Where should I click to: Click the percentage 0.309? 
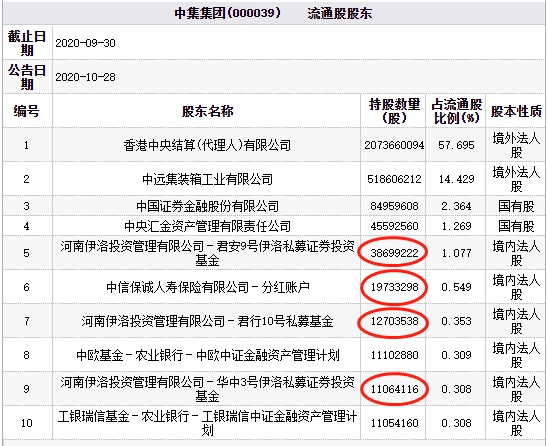pos(456,355)
